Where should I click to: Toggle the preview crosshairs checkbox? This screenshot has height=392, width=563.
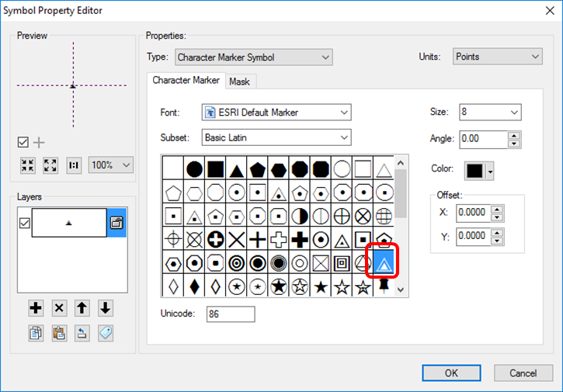coord(23,142)
